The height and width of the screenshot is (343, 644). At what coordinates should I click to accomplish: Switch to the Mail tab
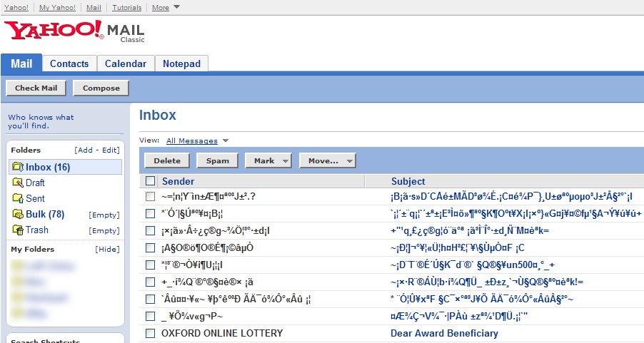click(21, 63)
